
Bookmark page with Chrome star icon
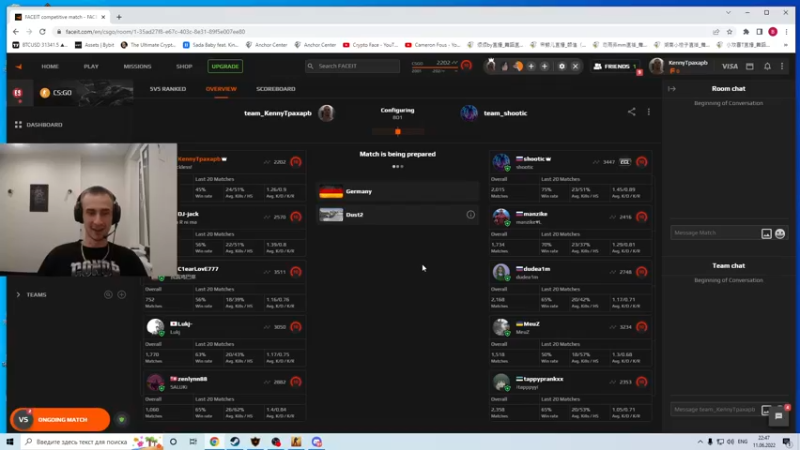pos(730,32)
